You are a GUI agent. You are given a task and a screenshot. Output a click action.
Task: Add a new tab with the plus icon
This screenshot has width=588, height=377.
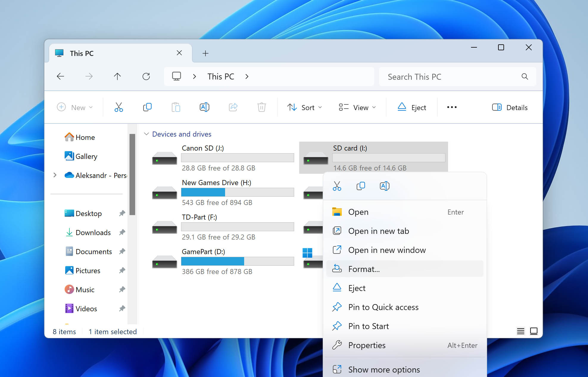(205, 53)
